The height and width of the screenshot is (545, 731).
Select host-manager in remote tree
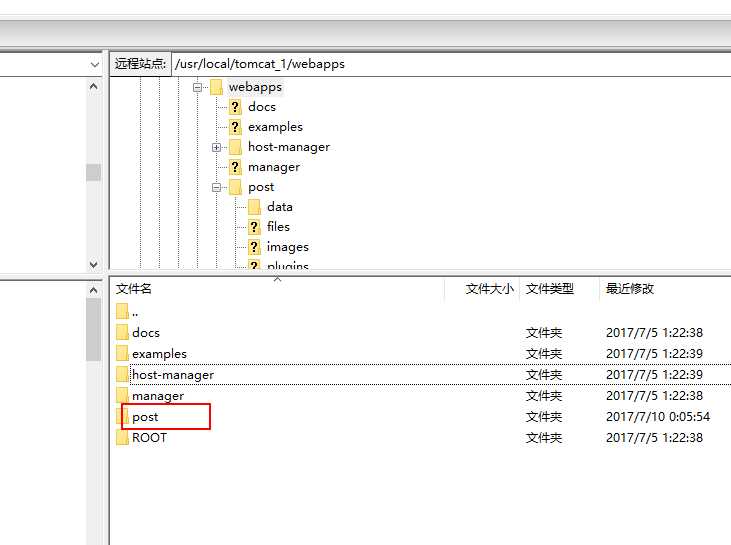[289, 147]
